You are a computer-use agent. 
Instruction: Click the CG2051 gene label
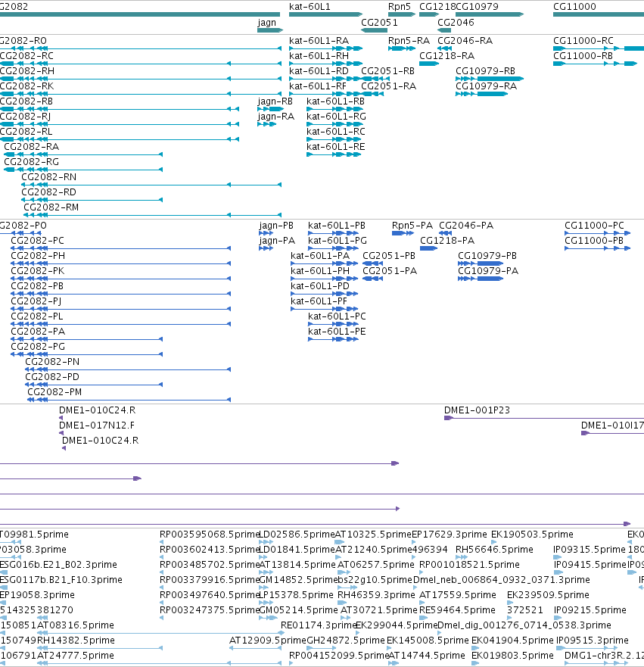(x=379, y=23)
